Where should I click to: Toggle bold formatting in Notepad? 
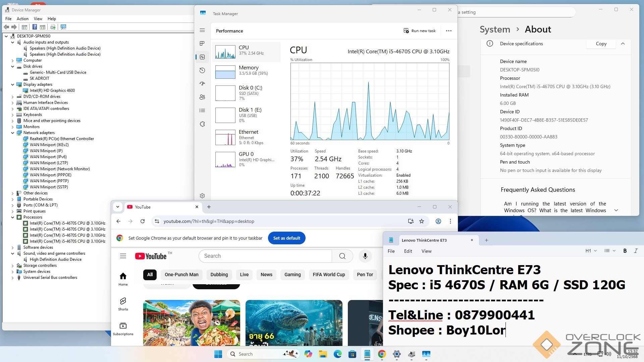pos(625,251)
